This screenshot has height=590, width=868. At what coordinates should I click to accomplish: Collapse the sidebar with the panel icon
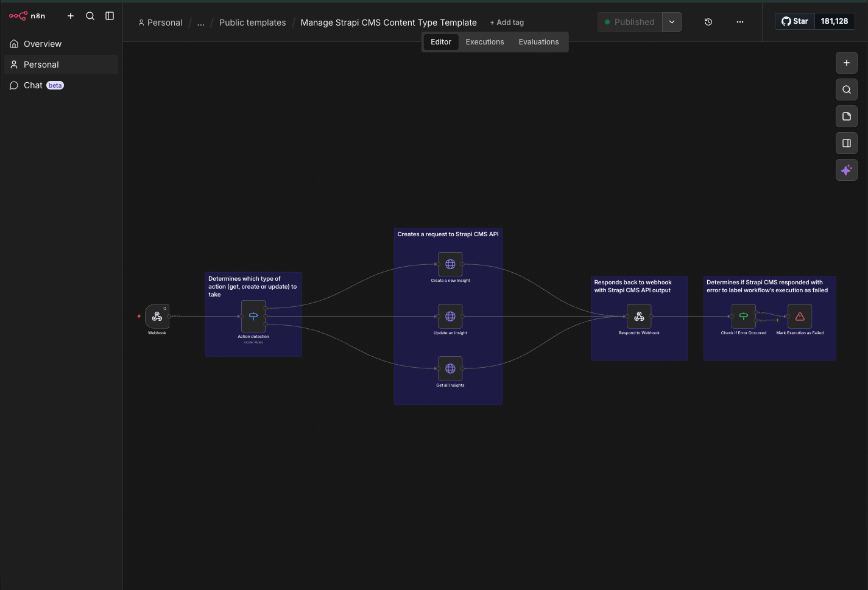click(110, 16)
